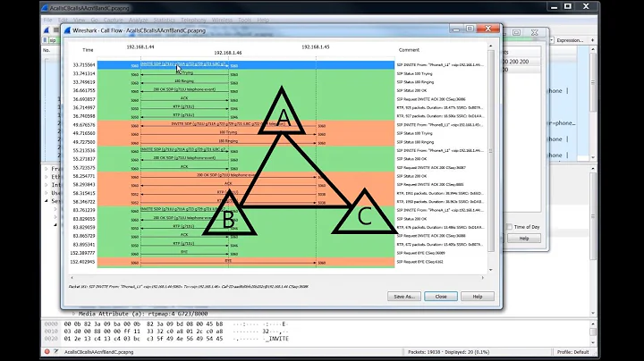Open the display filter history dropdown arrow

(552, 40)
